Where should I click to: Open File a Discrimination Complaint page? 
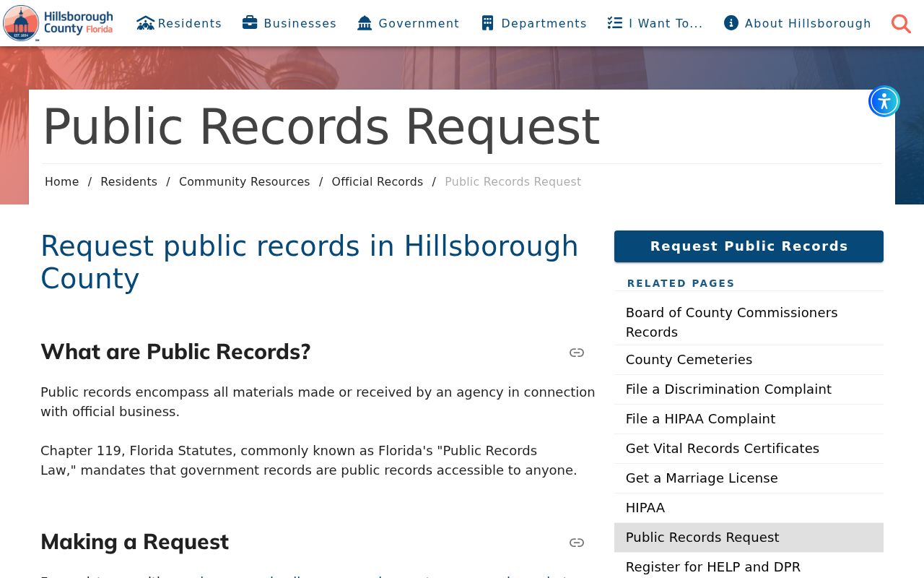(x=749, y=389)
